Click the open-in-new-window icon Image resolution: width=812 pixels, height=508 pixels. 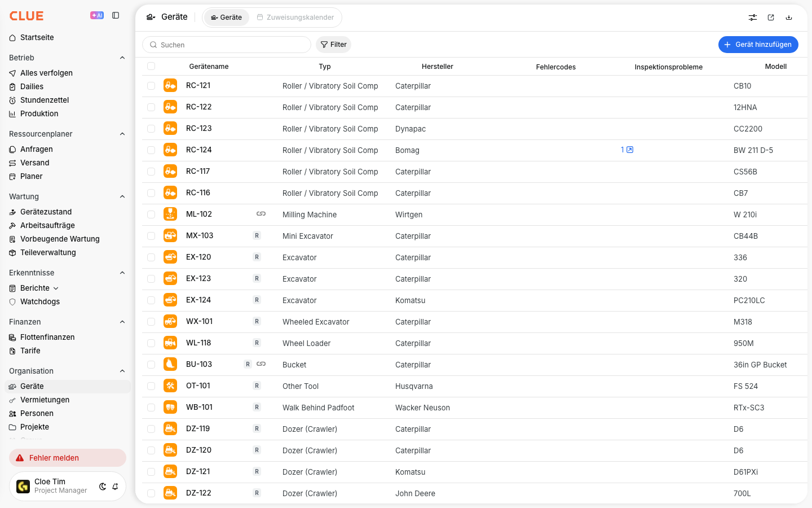pyautogui.click(x=771, y=17)
